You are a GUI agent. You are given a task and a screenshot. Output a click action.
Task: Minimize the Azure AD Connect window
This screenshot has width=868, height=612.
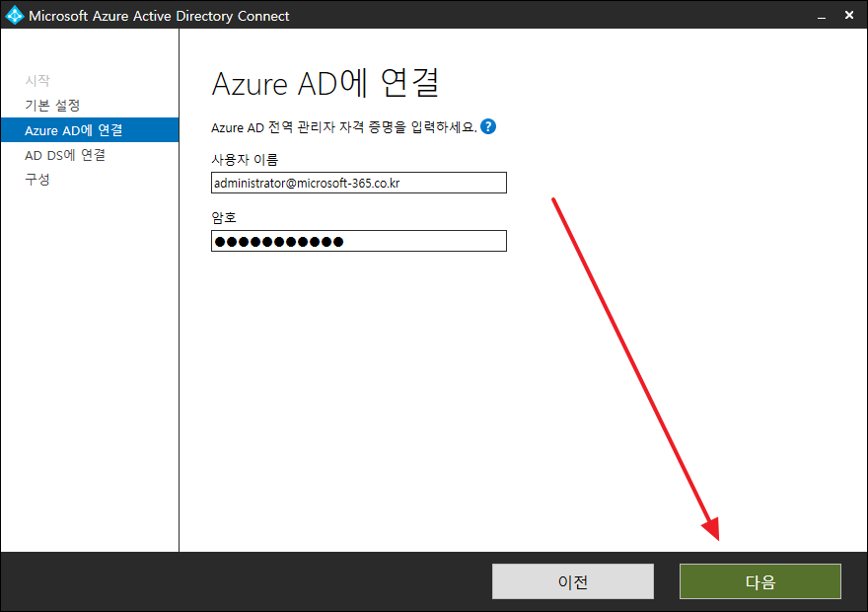[822, 16]
